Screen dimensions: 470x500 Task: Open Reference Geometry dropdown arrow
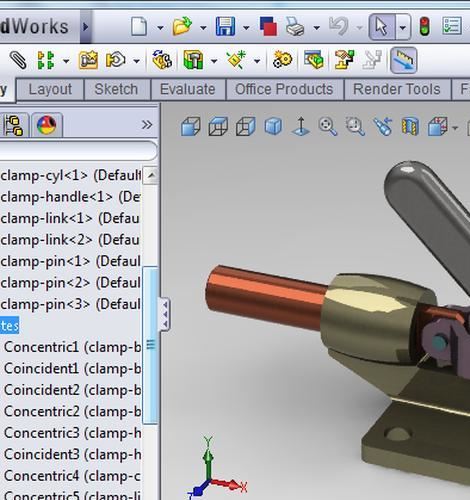[257, 61]
